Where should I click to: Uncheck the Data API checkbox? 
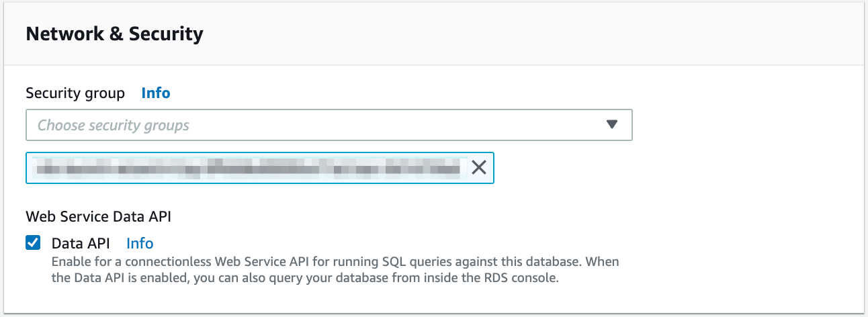33,243
